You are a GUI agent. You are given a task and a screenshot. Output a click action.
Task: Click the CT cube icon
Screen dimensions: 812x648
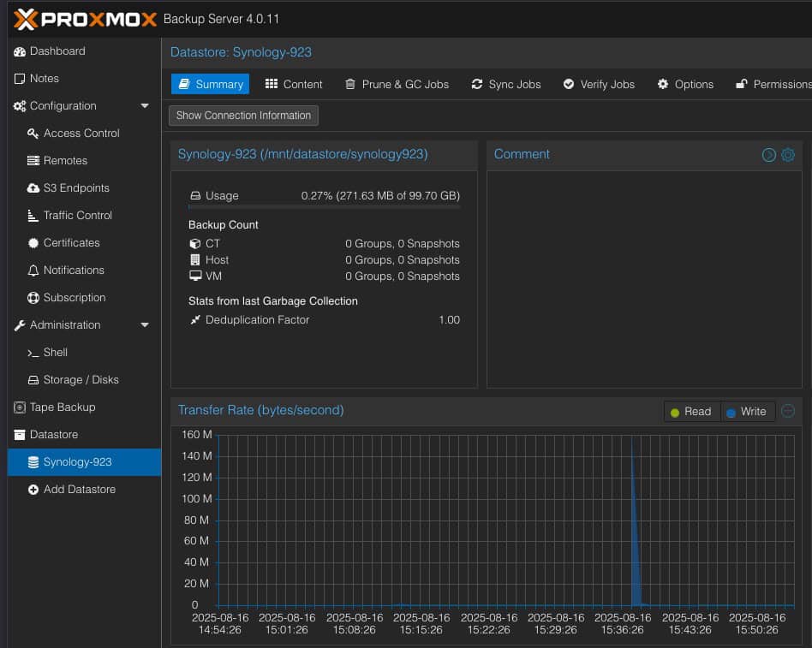coord(195,244)
